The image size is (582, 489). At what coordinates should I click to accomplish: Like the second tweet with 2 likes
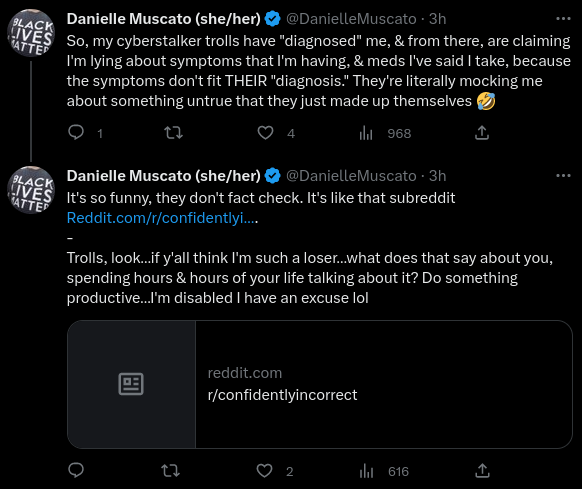[x=264, y=470]
